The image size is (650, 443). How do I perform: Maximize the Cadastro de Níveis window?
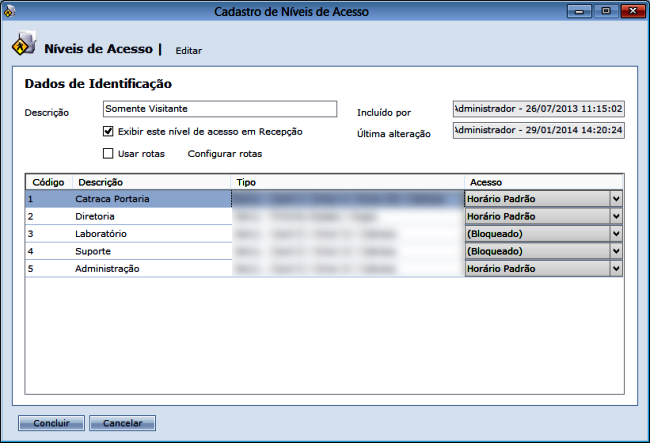[605, 10]
